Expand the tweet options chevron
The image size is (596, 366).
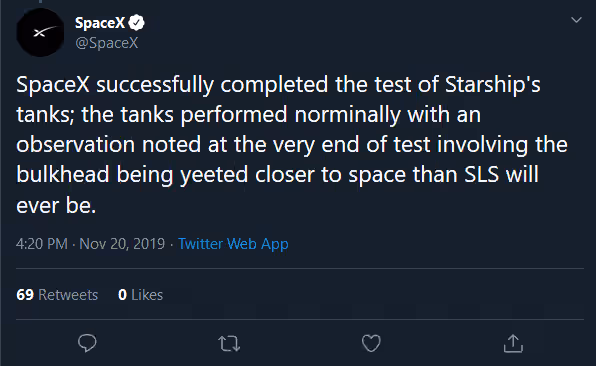point(576,20)
